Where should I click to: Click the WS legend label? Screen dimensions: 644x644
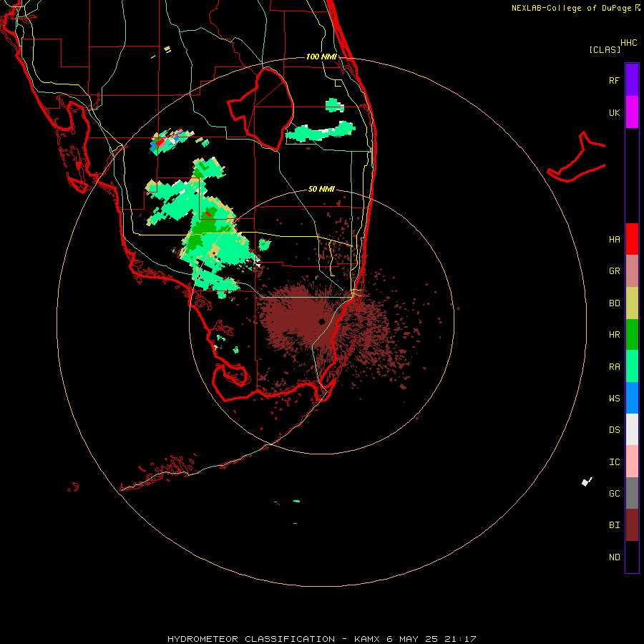(x=614, y=398)
